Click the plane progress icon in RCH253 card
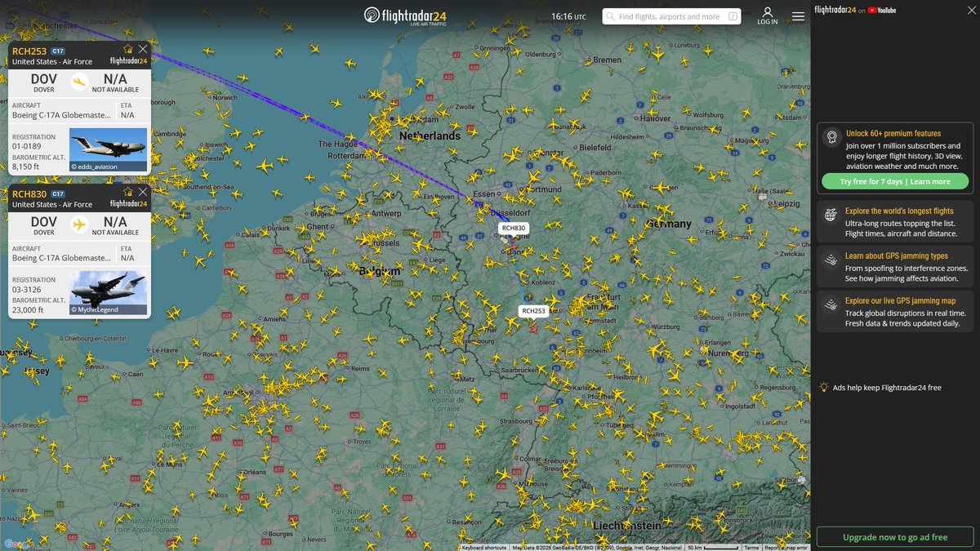The width and height of the screenshot is (980, 551). (79, 81)
